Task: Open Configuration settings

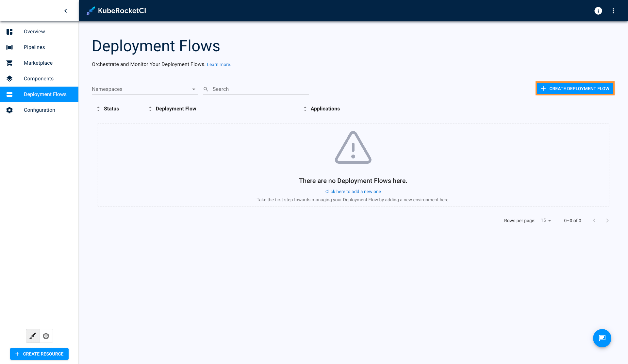Action: point(39,110)
